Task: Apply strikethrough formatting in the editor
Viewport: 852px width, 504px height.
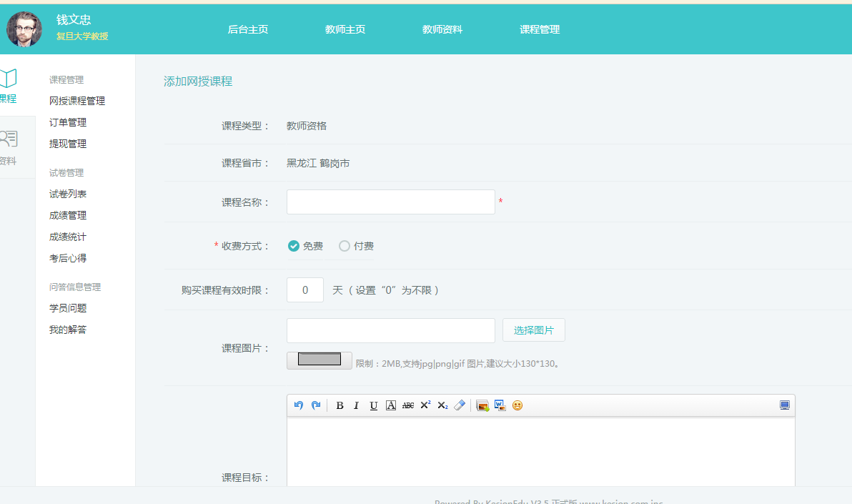Action: click(407, 405)
